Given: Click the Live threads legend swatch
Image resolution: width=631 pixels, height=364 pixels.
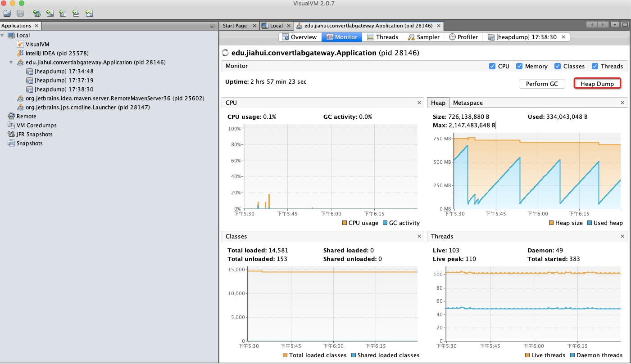Looking at the screenshot, I should (x=527, y=355).
